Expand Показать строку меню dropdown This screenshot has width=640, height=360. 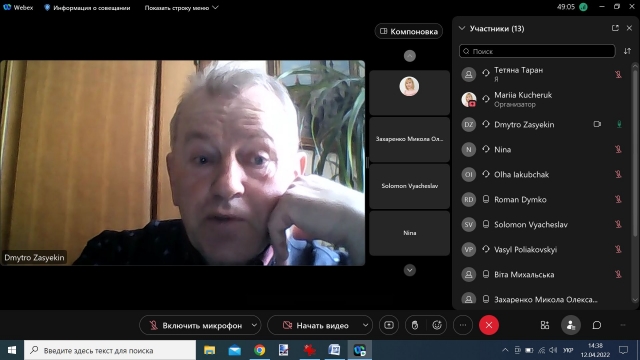click(181, 8)
